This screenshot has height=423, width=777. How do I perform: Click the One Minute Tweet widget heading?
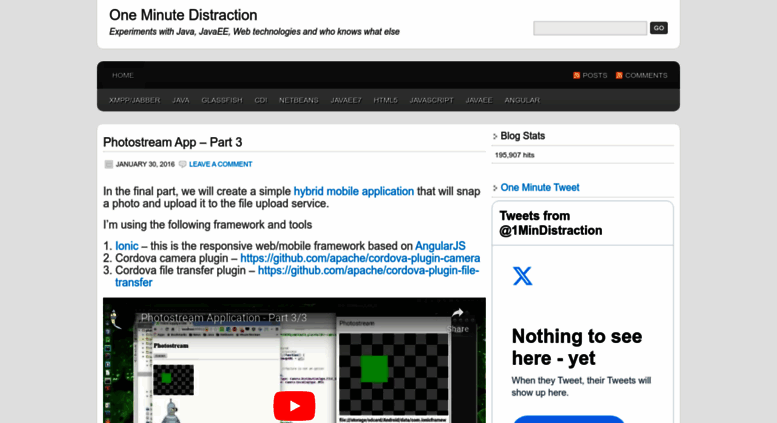tap(540, 188)
